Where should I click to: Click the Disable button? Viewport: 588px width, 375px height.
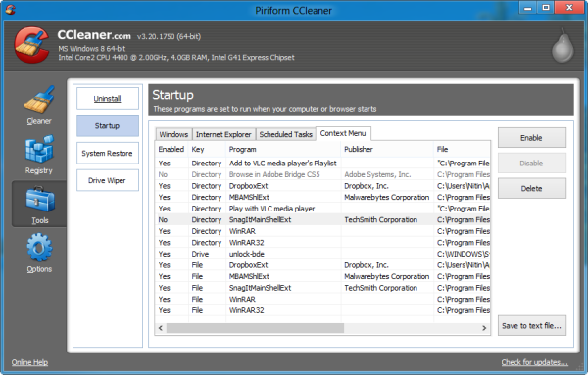point(532,164)
